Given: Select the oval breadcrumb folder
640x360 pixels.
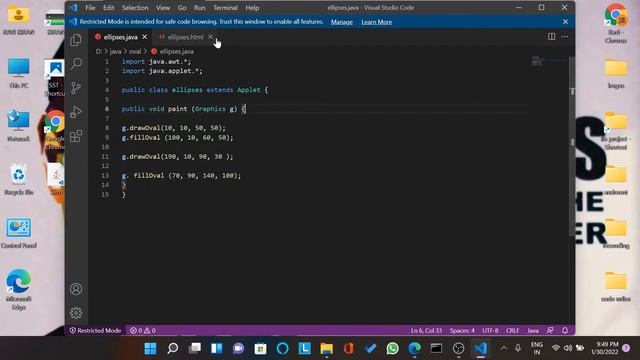Looking at the screenshot, I should click(135, 51).
